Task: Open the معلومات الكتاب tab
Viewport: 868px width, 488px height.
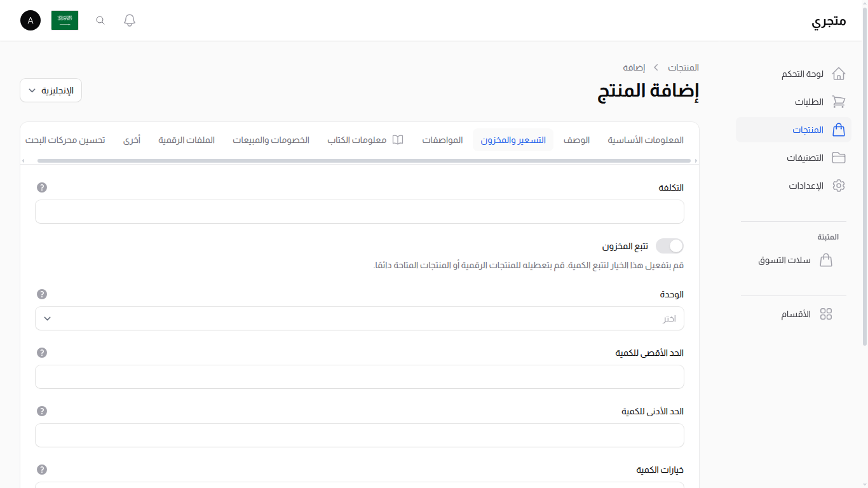Action: coord(365,140)
